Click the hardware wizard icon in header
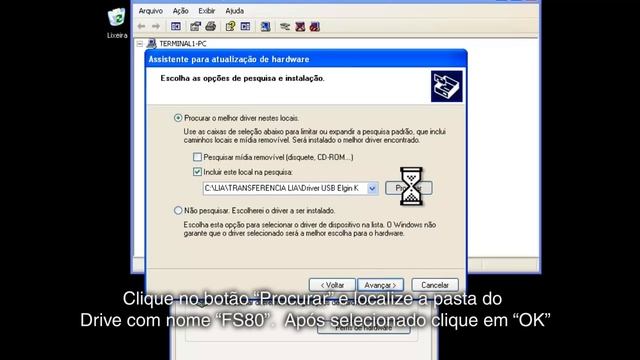 (447, 86)
